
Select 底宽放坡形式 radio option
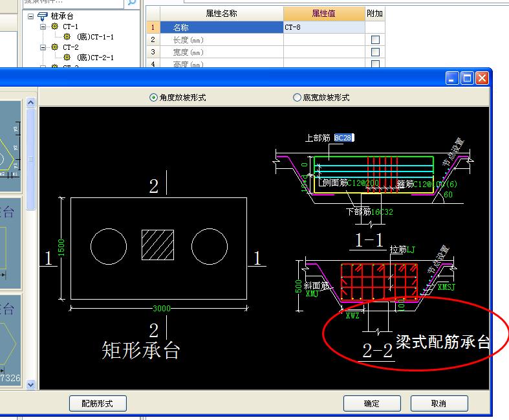tap(297, 98)
